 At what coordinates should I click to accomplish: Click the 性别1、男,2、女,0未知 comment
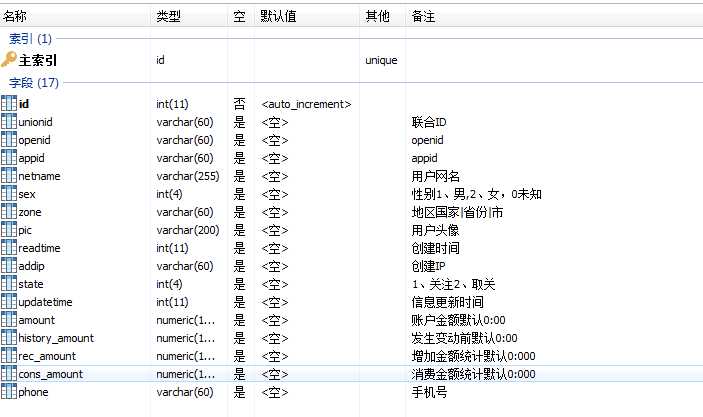pyautogui.click(x=477, y=194)
